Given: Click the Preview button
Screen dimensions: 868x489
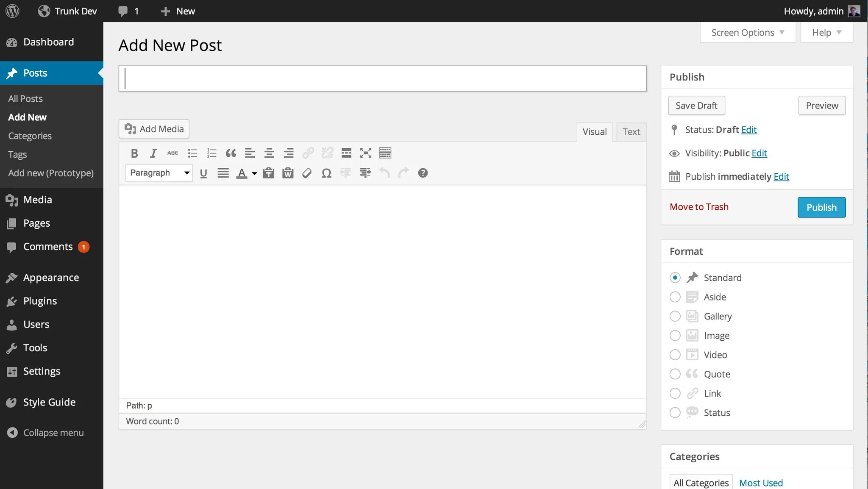Looking at the screenshot, I should [x=822, y=106].
